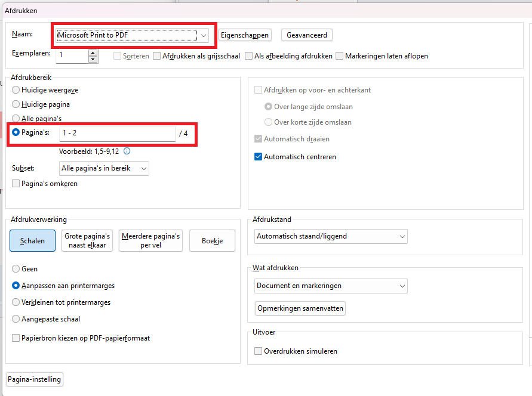Choose Grote pagina's naast elkaar
This screenshot has height=396, width=532.
[87, 241]
